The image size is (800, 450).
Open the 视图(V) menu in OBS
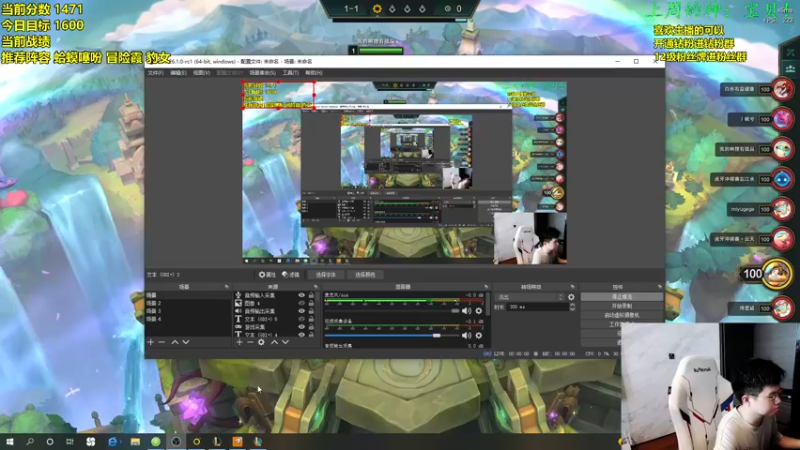pos(202,73)
